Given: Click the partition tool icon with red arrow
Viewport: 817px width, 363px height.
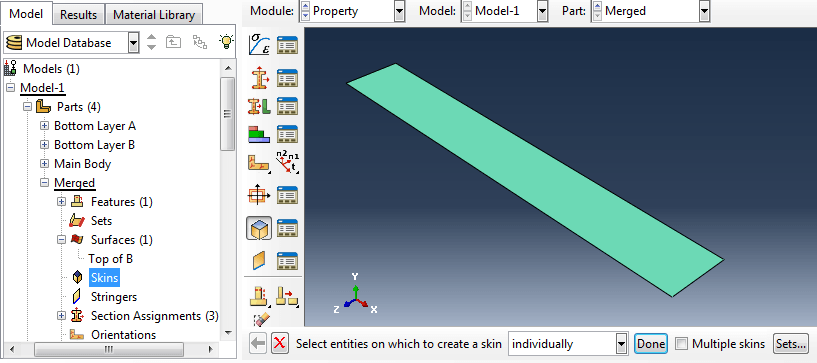Looking at the screenshot, I should click(x=287, y=297).
